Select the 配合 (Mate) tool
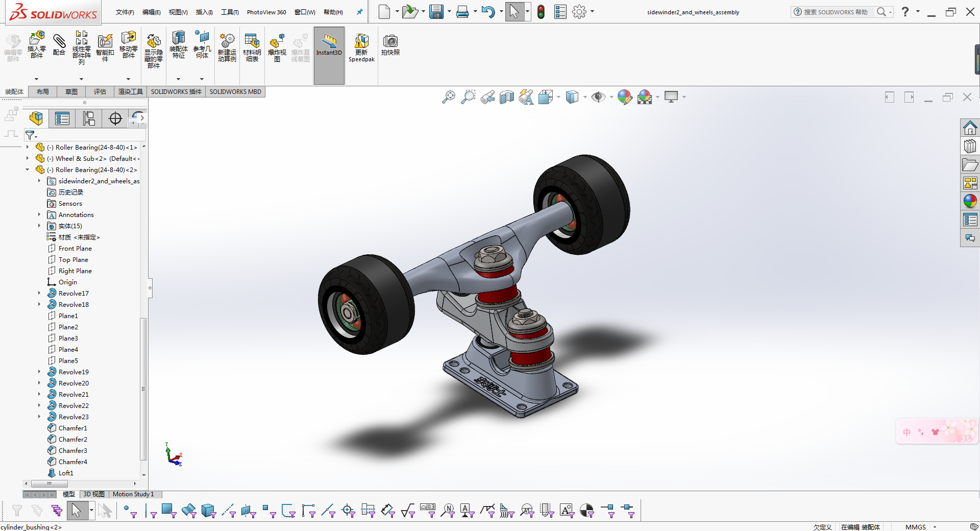 [59, 45]
